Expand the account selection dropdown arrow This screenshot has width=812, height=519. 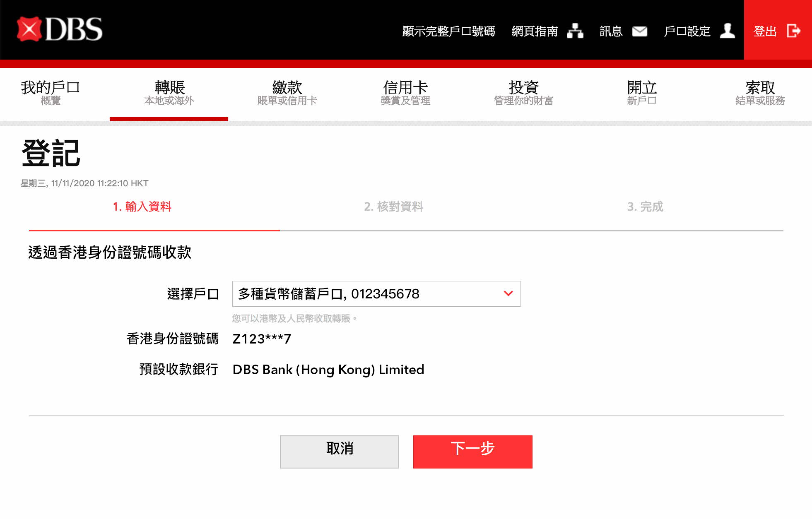coord(508,293)
